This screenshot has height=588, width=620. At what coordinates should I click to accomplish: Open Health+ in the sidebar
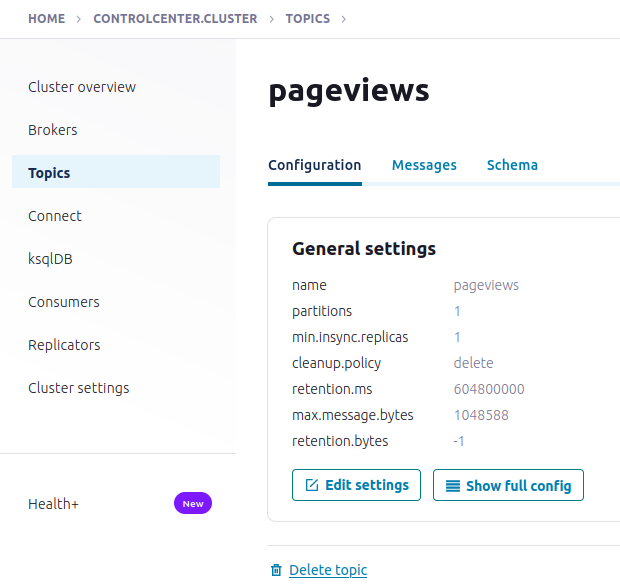[x=53, y=504]
